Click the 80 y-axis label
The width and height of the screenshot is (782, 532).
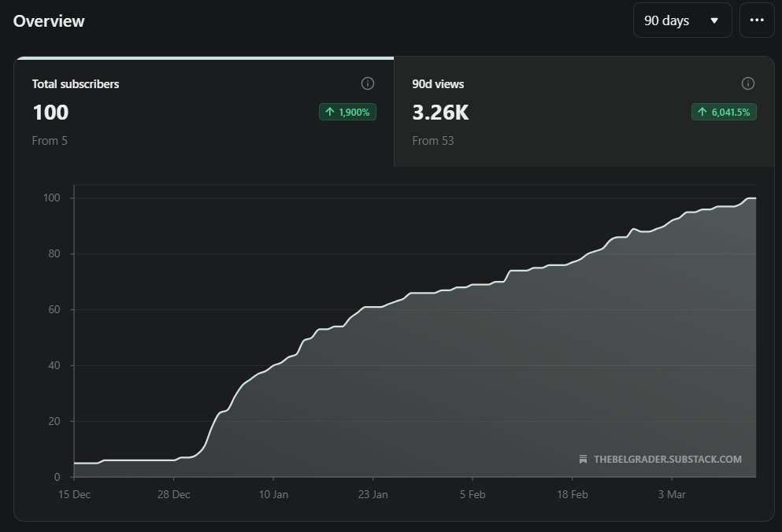[54, 253]
